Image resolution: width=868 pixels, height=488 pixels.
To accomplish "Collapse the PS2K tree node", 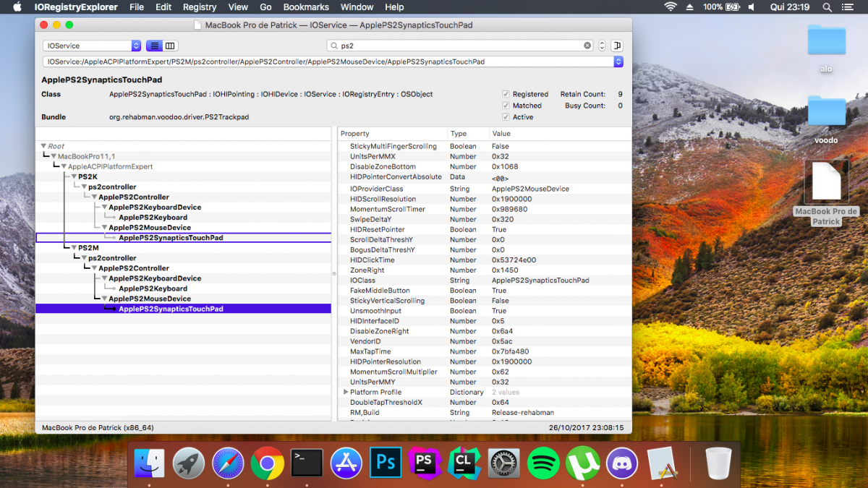I will (x=73, y=176).
